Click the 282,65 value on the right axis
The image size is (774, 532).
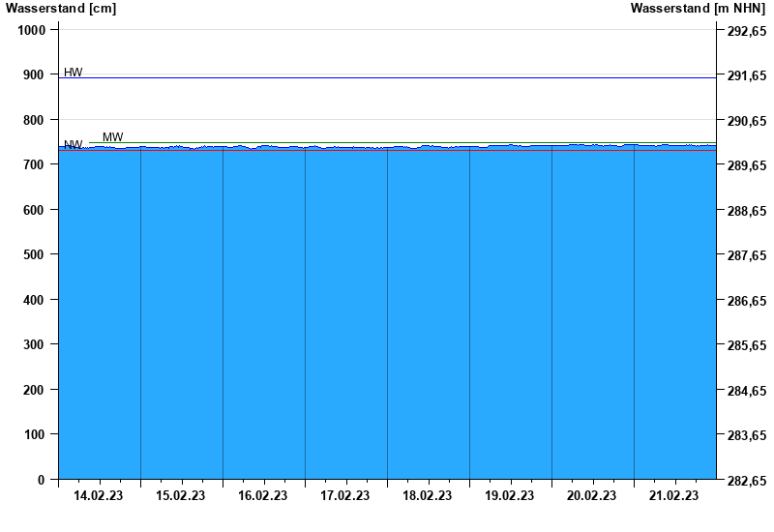(x=746, y=481)
